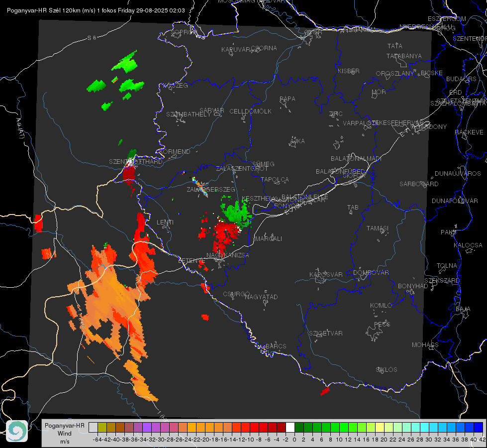The height and width of the screenshot is (448, 487).
Task: Click the TAPOLCA town label
Action: (x=275, y=179)
